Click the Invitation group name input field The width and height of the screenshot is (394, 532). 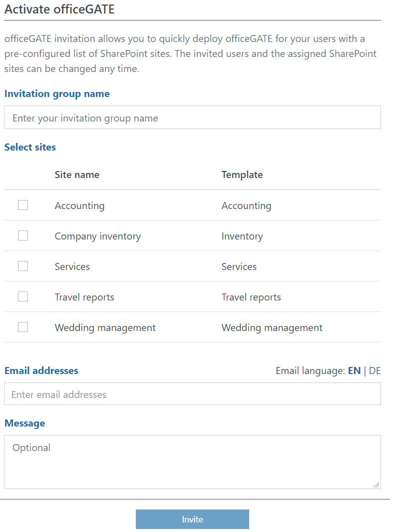[x=192, y=117]
